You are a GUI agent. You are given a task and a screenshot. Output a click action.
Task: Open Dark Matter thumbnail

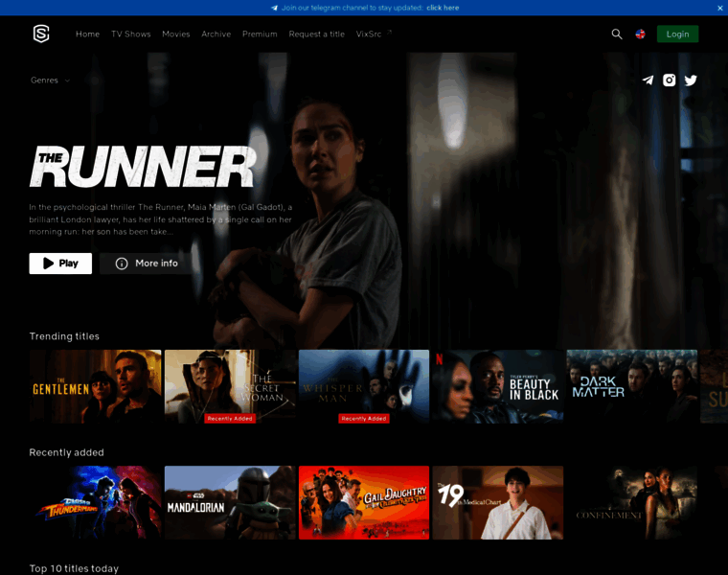pos(632,386)
